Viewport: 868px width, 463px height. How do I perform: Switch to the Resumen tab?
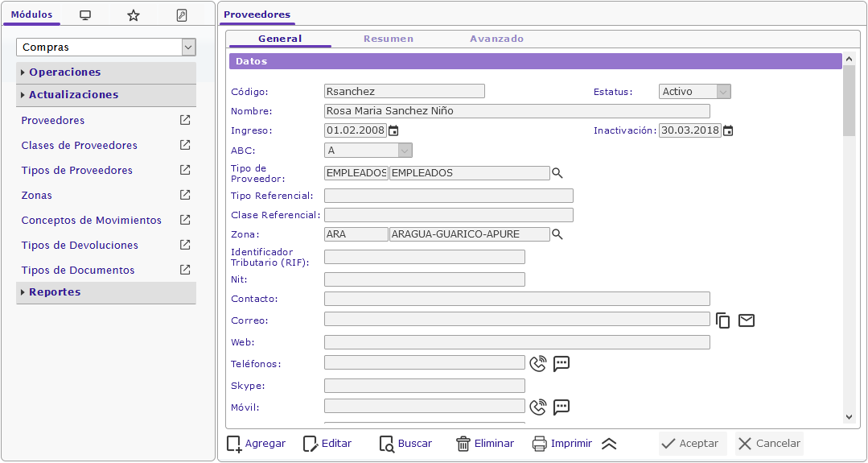pyautogui.click(x=389, y=39)
